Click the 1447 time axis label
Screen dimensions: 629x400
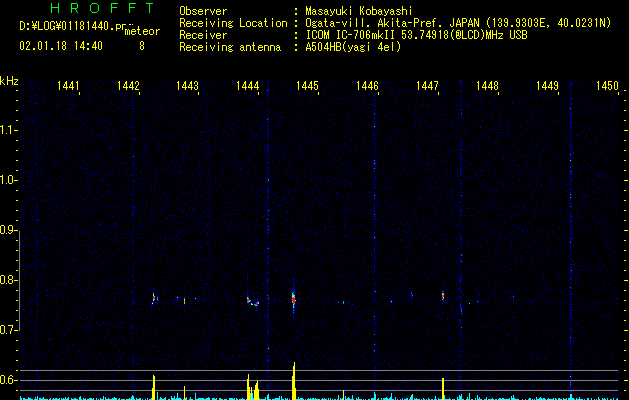tap(427, 86)
